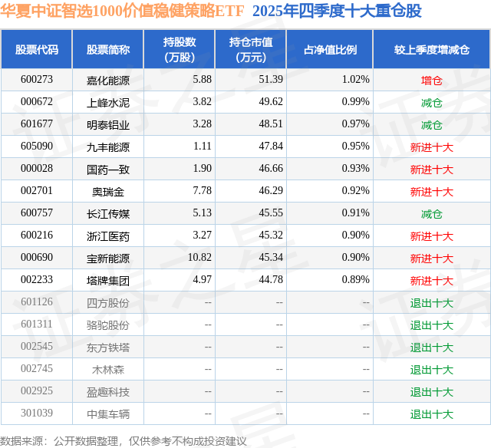
Task: Select stock code 301039
Action: coord(37,413)
